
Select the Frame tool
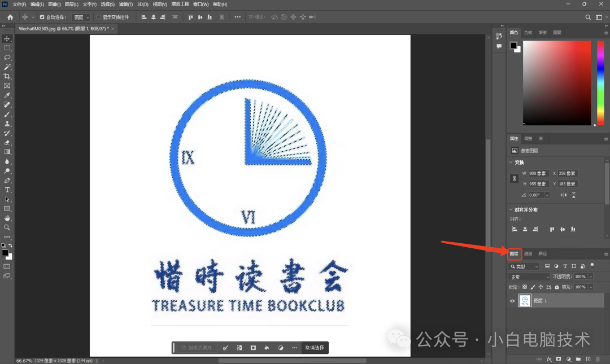[7, 86]
